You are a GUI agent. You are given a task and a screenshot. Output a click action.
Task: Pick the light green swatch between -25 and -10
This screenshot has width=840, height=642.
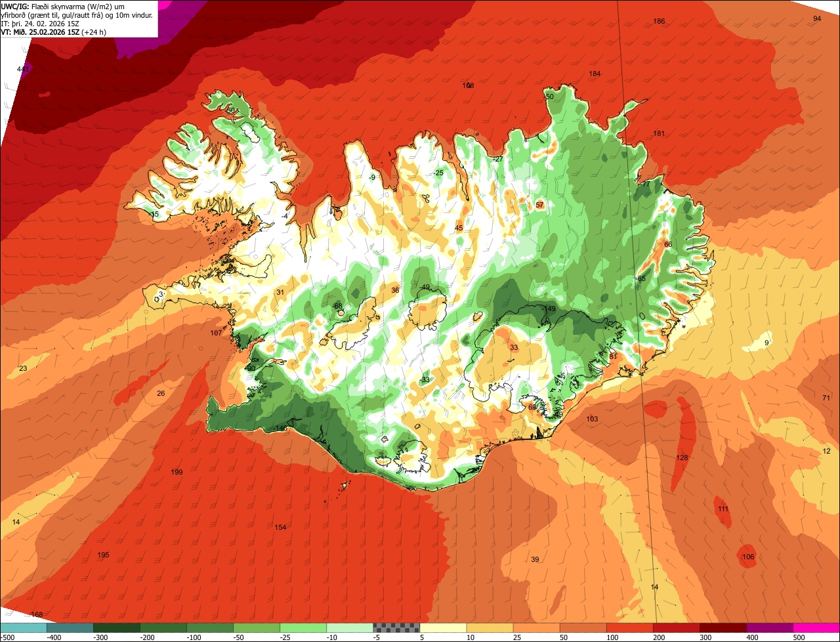pos(303,628)
